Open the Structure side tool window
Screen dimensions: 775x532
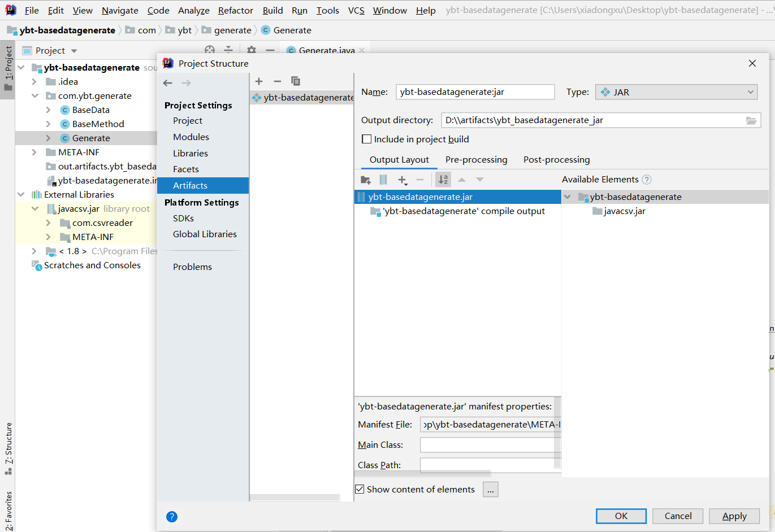coord(8,449)
